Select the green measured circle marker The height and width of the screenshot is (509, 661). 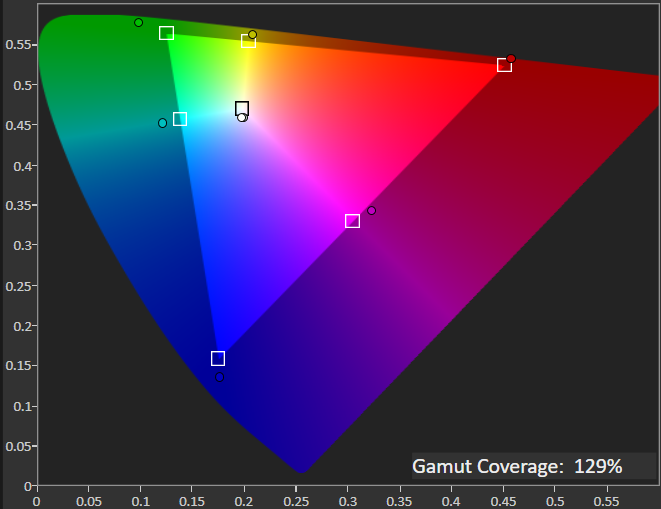(x=138, y=22)
